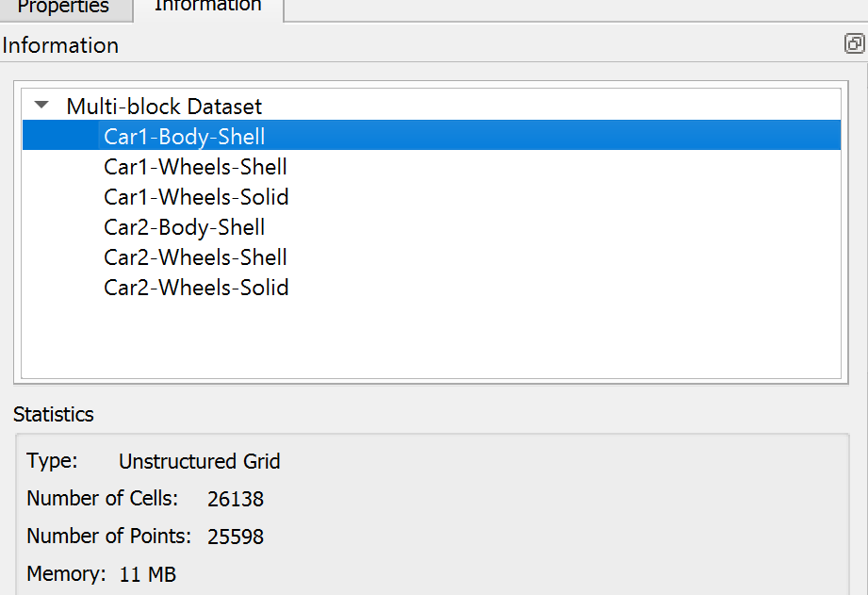Image resolution: width=868 pixels, height=595 pixels.
Task: Select the Multi-block Dataset root node
Action: point(164,107)
